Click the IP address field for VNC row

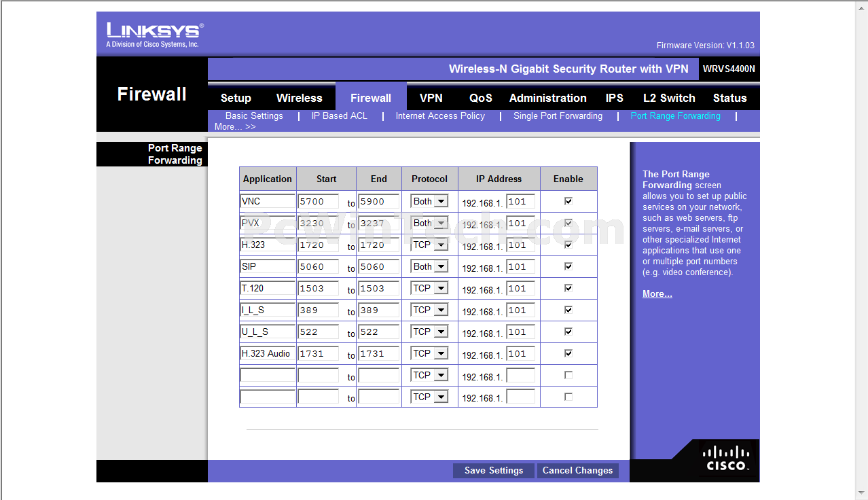coord(520,201)
